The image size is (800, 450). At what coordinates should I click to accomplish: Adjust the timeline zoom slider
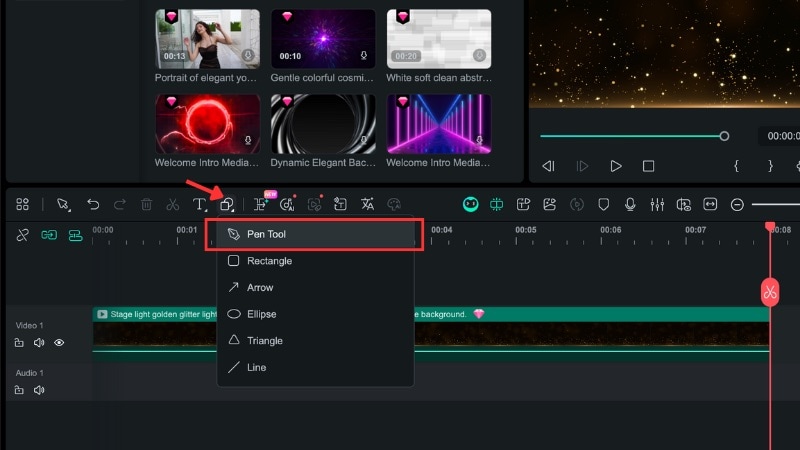coord(776,205)
